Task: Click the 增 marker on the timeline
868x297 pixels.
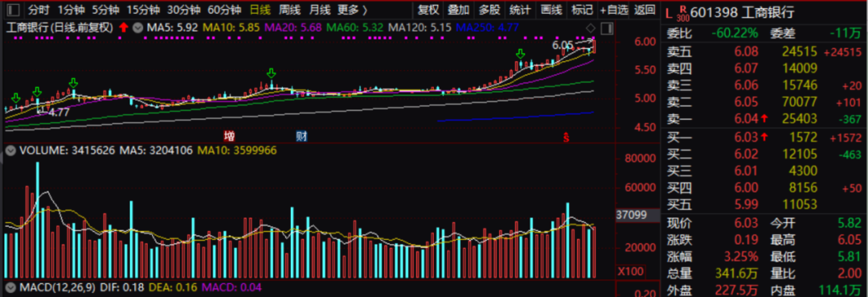Action: 228,136
